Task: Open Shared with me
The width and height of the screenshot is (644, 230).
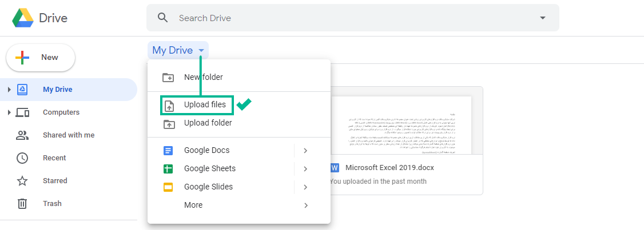Action: 69,135
